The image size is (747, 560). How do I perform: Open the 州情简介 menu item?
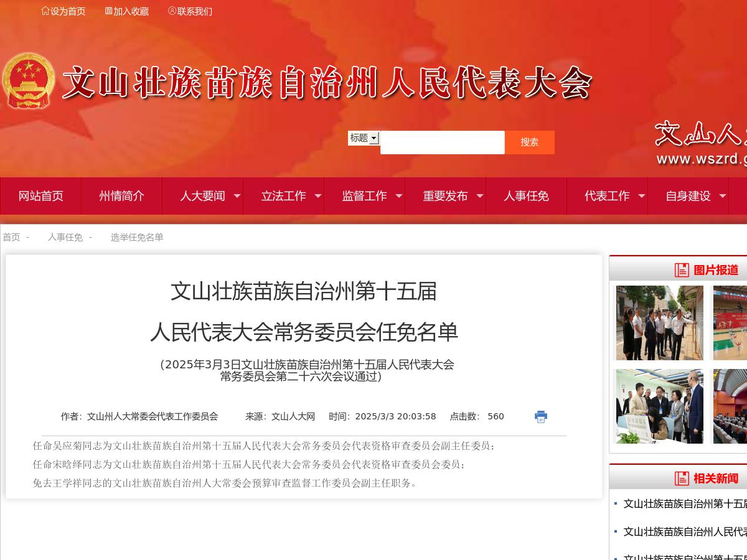(122, 196)
